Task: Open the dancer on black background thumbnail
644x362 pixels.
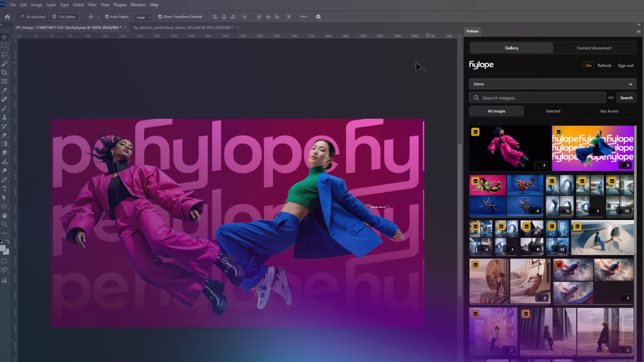Action: 509,148
